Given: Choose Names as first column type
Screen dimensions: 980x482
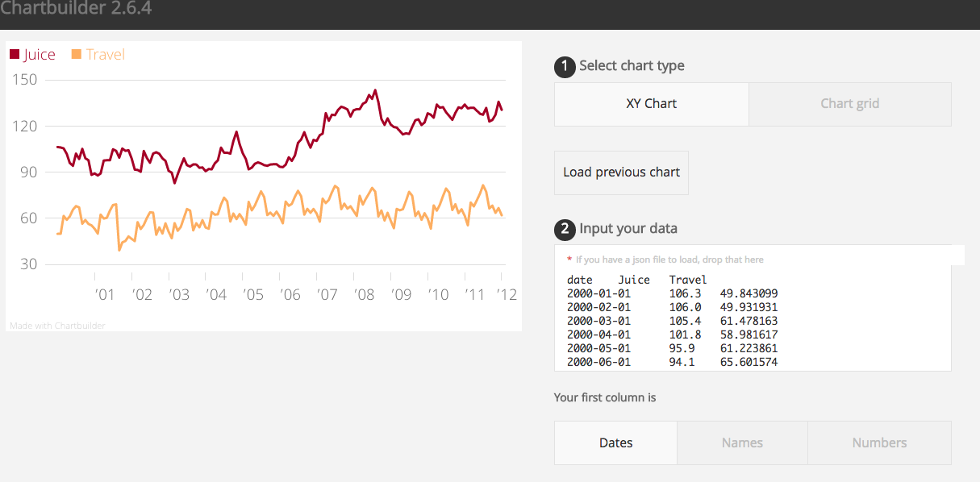Looking at the screenshot, I should click(x=742, y=443).
